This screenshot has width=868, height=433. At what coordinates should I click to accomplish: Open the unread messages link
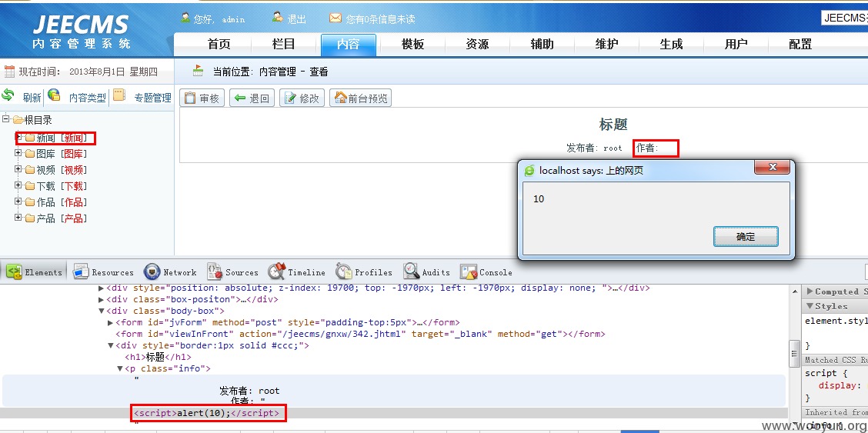(380, 18)
